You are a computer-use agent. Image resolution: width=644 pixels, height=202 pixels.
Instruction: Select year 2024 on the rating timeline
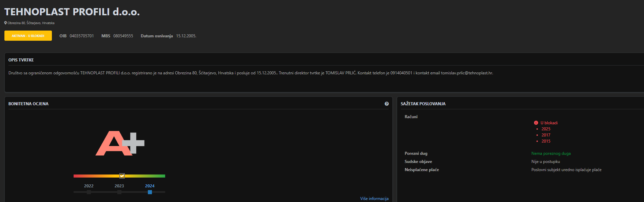(x=150, y=186)
